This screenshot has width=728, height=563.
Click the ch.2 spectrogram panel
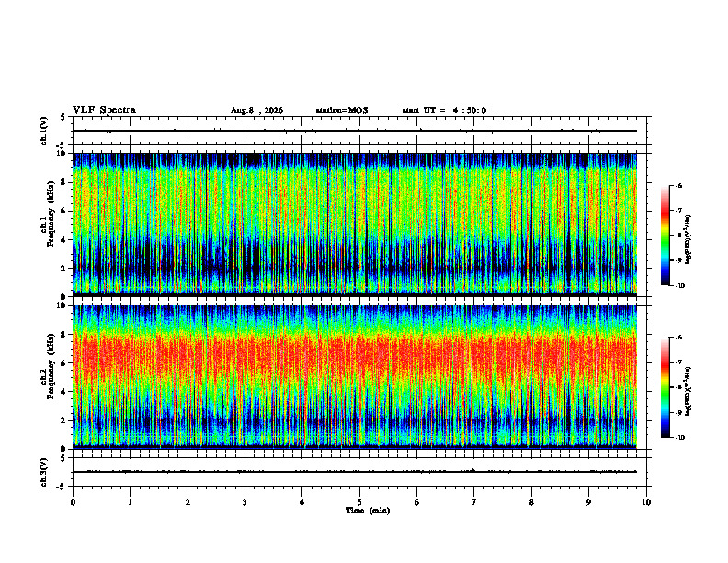click(x=355, y=377)
